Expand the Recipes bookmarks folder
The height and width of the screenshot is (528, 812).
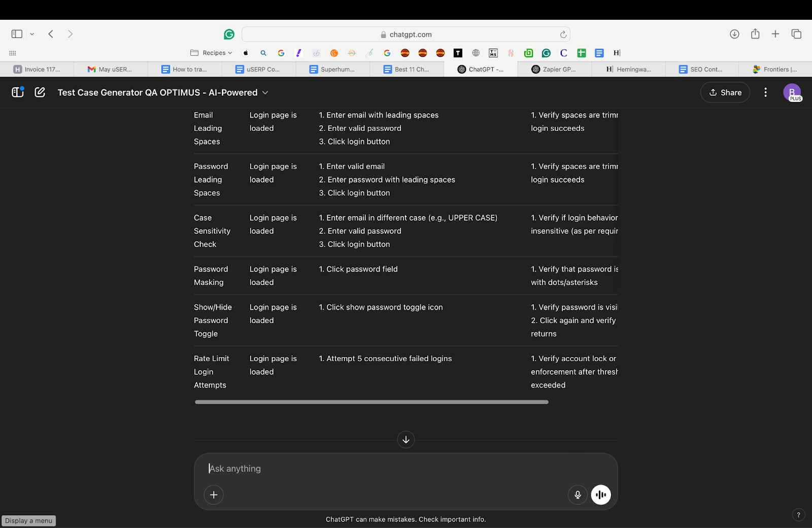[211, 53]
